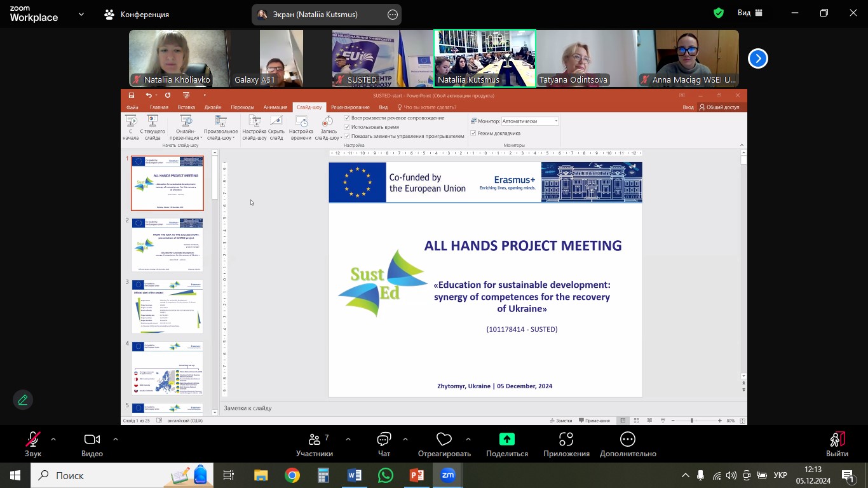The height and width of the screenshot is (488, 868).
Task: Click the green annotation pencil icon
Action: click(x=23, y=400)
